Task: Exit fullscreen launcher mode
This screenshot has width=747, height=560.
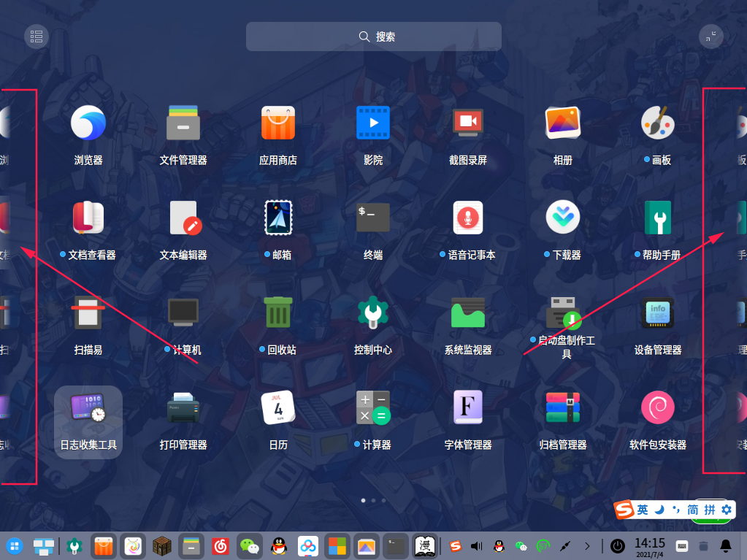Action: [x=710, y=37]
